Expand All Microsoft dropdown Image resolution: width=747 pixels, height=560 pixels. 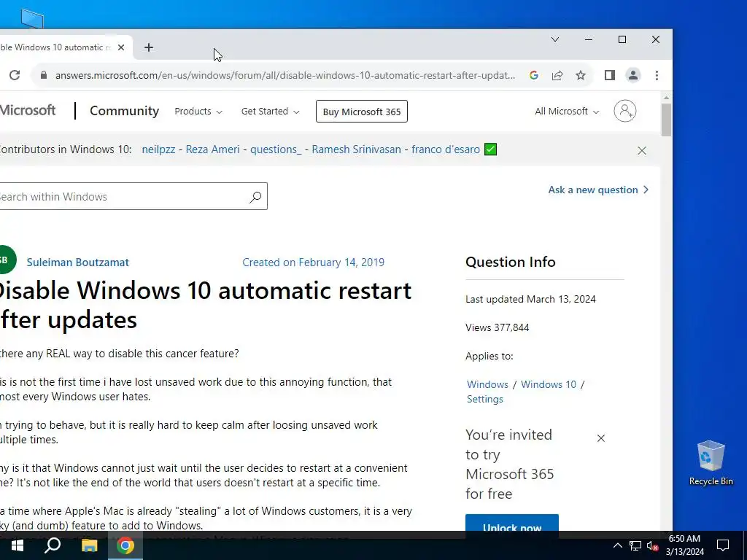click(x=567, y=112)
